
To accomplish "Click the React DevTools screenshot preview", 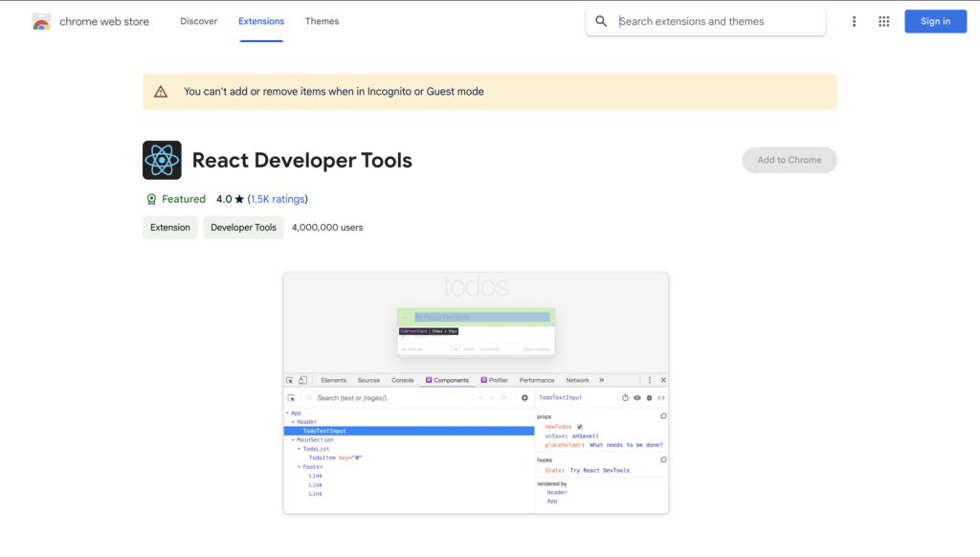I will [476, 392].
